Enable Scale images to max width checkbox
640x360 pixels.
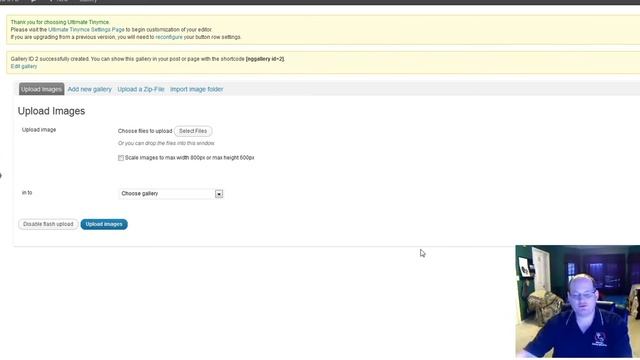[121, 158]
